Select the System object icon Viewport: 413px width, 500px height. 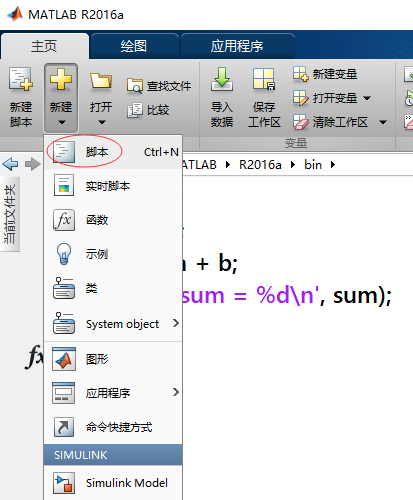coord(64,323)
